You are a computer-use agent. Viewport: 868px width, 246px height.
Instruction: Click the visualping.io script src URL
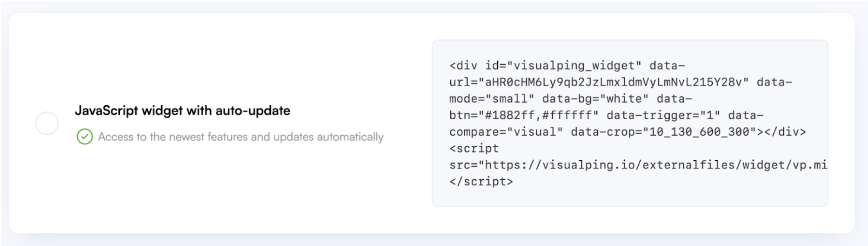coord(656,165)
